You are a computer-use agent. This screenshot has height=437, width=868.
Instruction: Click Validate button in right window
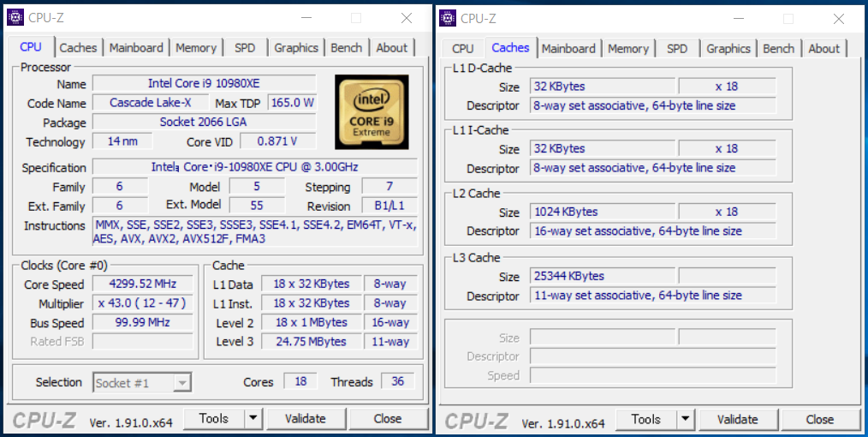pyautogui.click(x=738, y=419)
